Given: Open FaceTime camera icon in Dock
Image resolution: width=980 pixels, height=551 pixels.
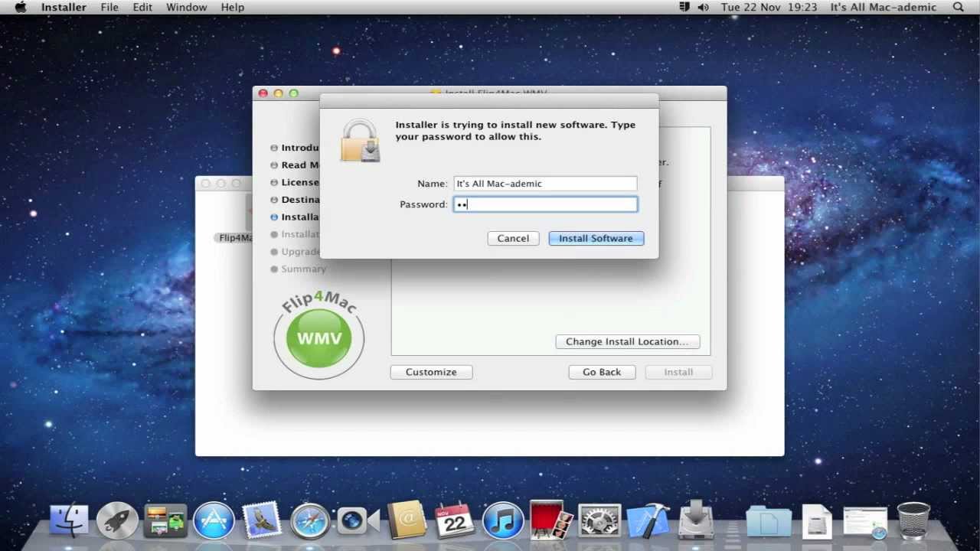Looking at the screenshot, I should point(358,521).
